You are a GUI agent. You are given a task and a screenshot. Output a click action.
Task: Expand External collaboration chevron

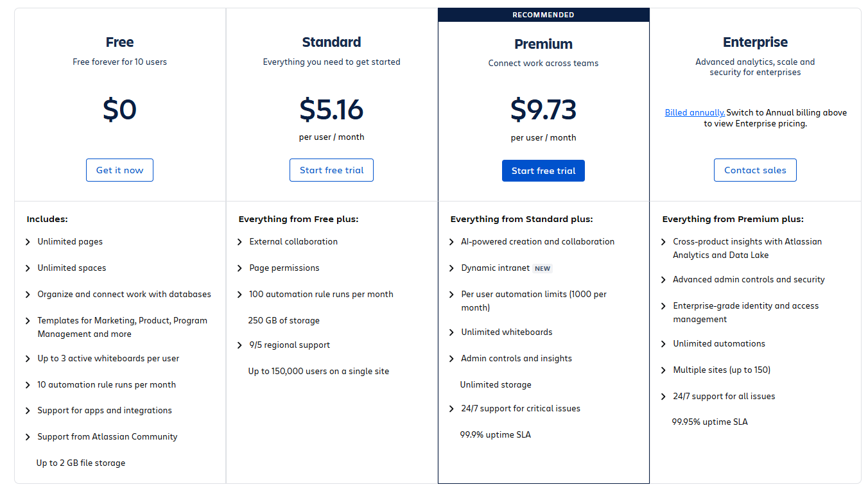point(240,242)
